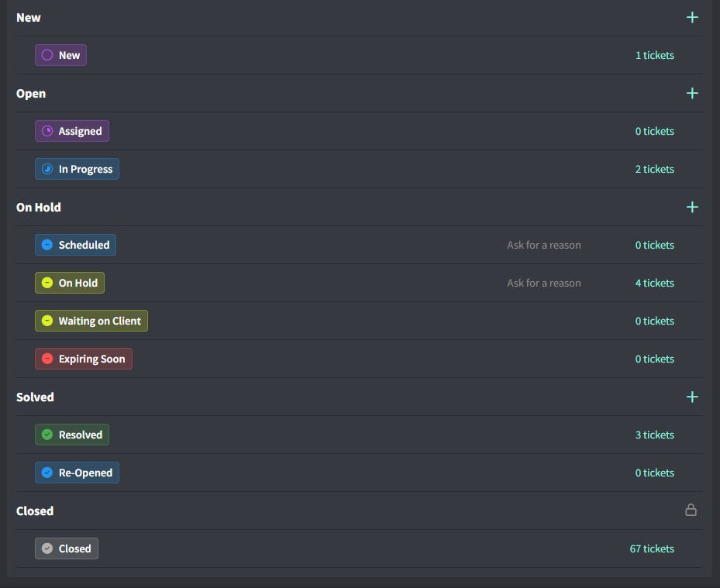Click the 3 tickets link for Resolved
Image resolution: width=720 pixels, height=588 pixels.
point(654,435)
